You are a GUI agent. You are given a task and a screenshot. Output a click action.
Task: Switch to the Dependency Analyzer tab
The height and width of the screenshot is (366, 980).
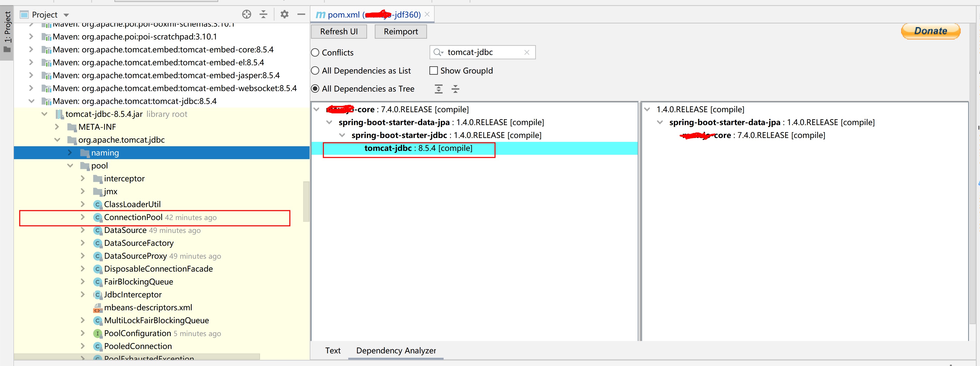(396, 350)
